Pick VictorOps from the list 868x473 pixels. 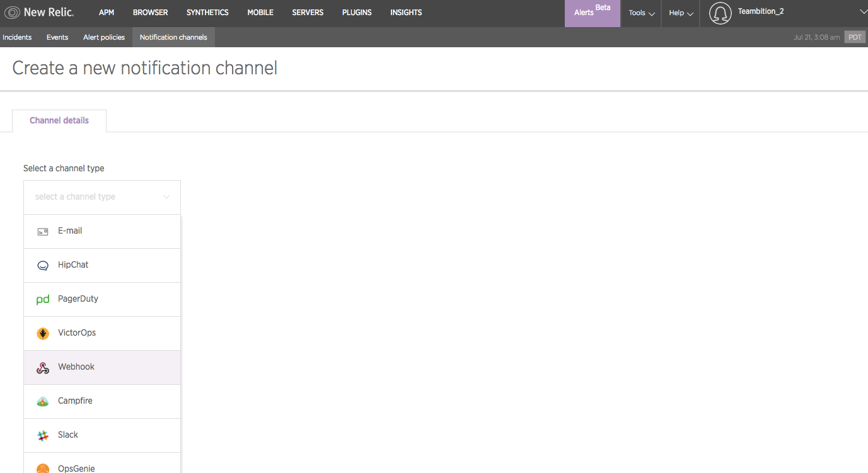102,333
